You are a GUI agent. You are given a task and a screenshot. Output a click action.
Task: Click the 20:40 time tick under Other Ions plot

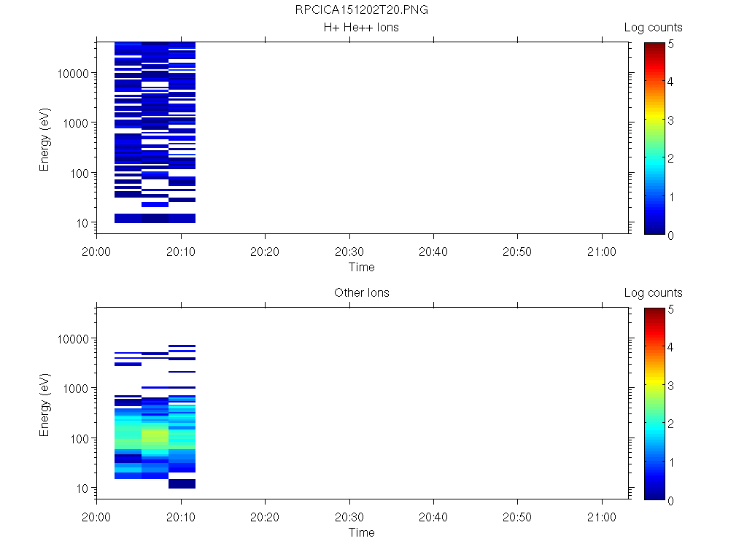click(433, 517)
